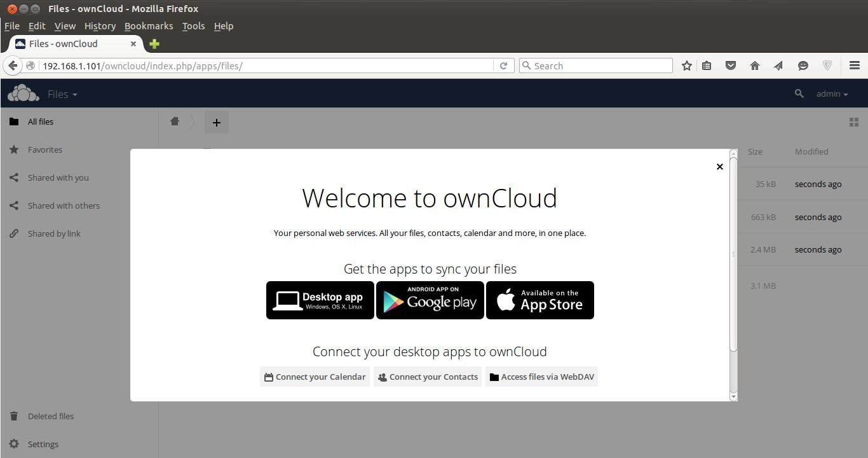Viewport: 868px width, 458px height.
Task: Open Settings at sidebar bottom
Action: coord(79,444)
